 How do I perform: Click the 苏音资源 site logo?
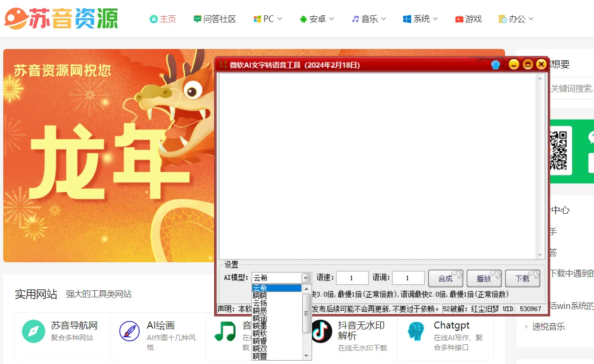point(61,19)
